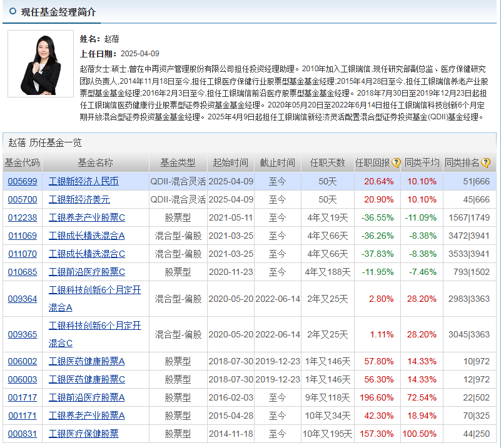
Task: Click the -36.55% return value
Action: (377, 217)
